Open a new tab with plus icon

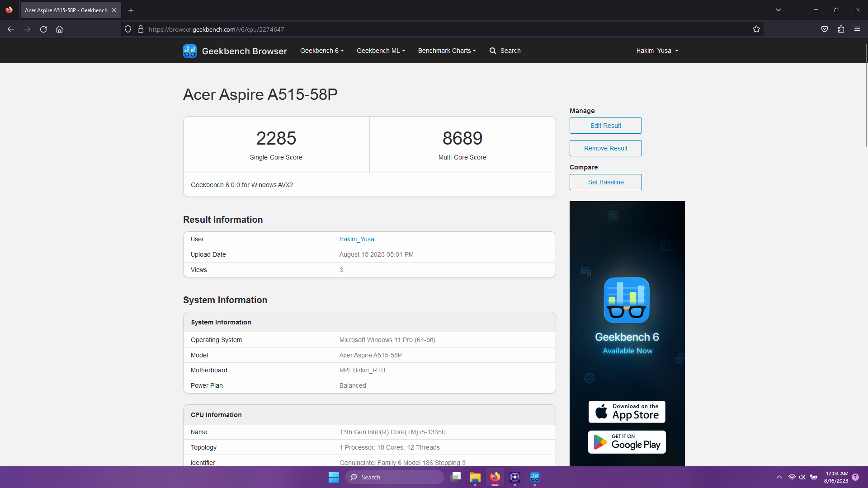coord(131,10)
